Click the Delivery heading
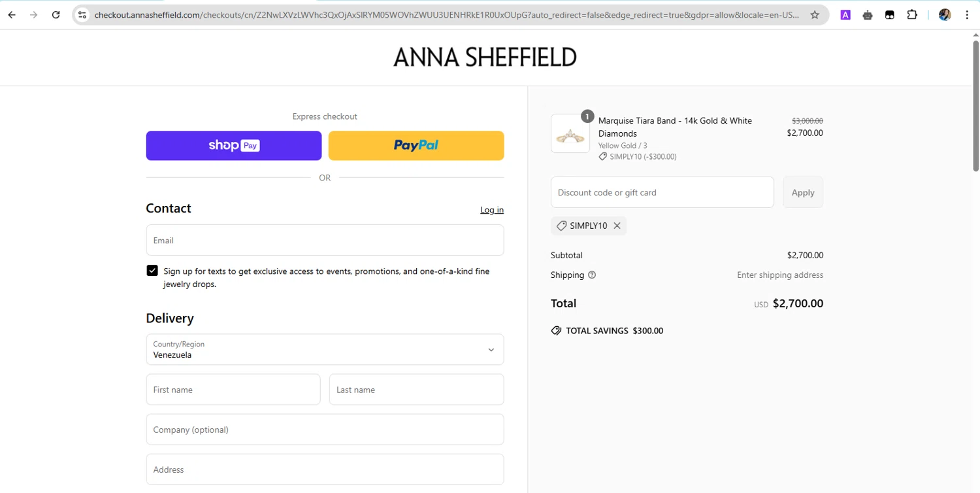The image size is (980, 493). [x=170, y=318]
